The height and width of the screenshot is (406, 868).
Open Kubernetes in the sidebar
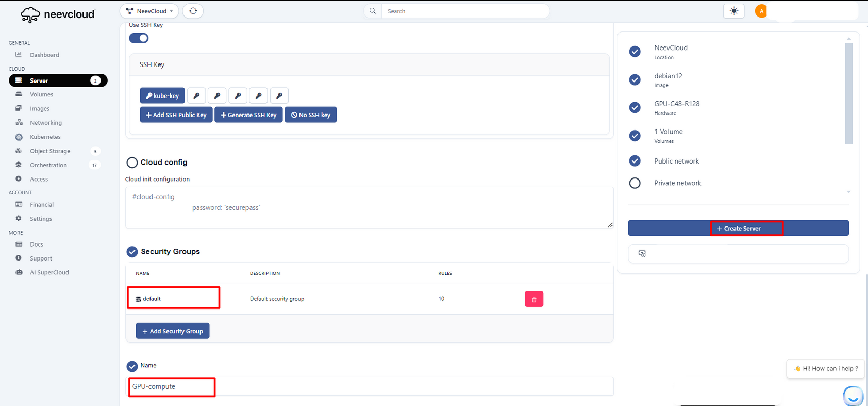point(45,137)
